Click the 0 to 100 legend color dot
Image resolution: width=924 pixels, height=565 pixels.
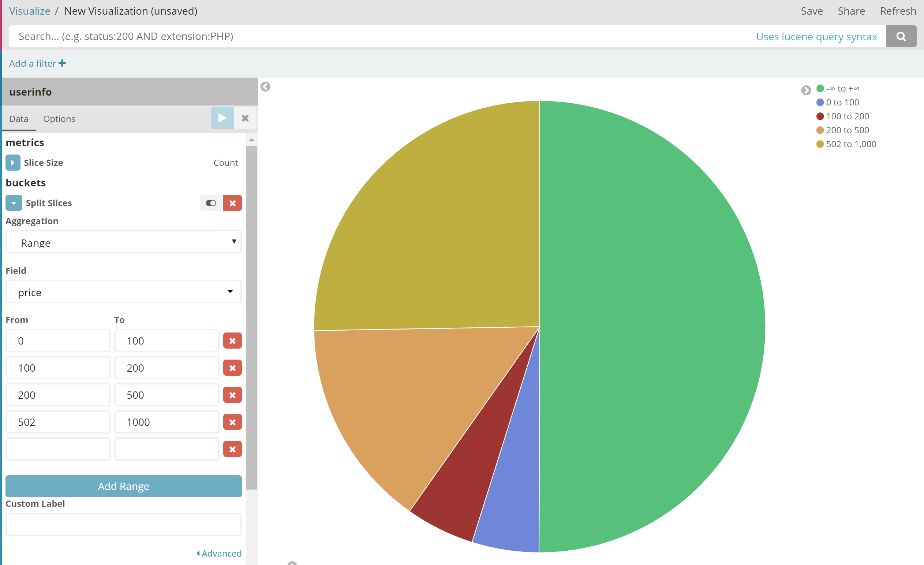point(820,102)
